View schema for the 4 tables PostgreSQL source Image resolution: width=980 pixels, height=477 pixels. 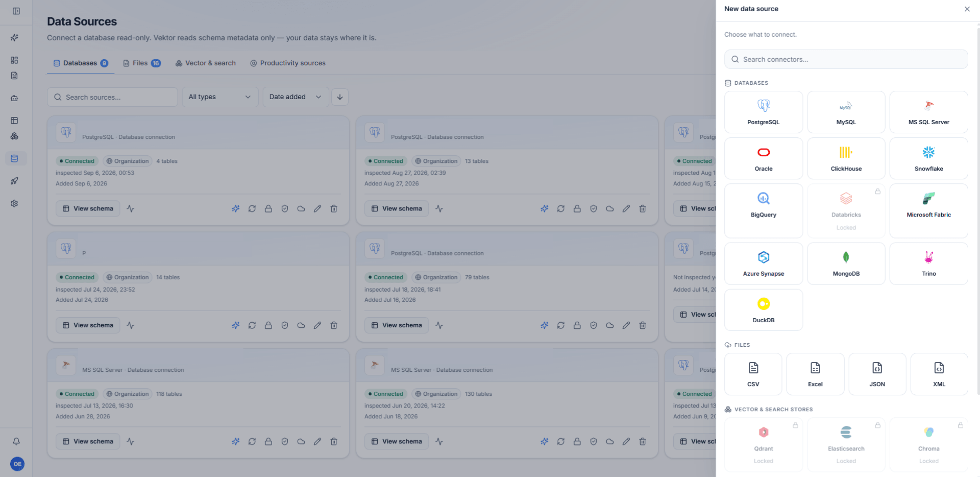[88, 208]
